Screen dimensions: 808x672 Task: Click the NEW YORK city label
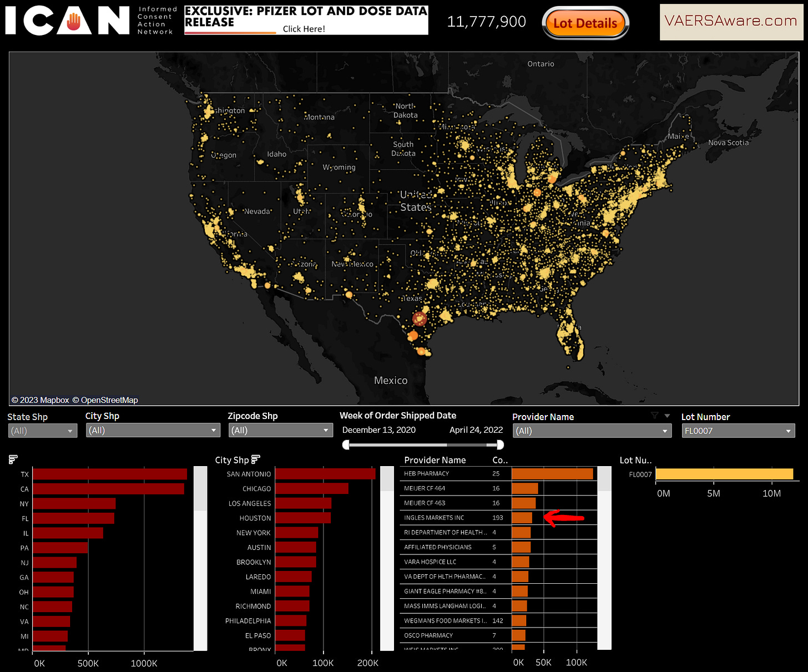tap(254, 533)
